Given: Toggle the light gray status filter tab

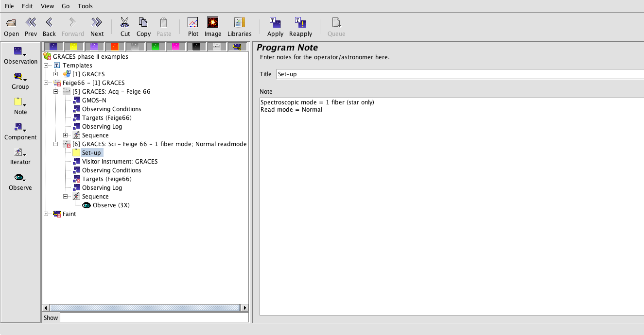Looking at the screenshot, I should coord(216,47).
